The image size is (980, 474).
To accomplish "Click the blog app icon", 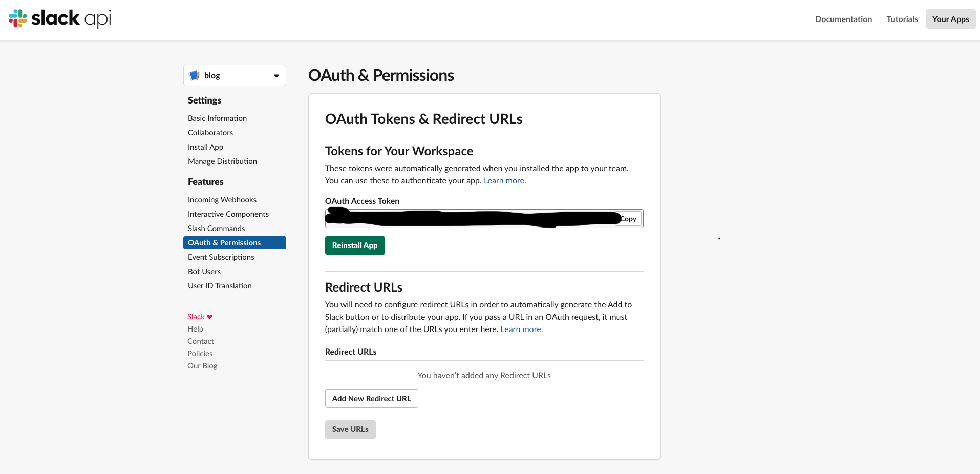I will [x=194, y=75].
